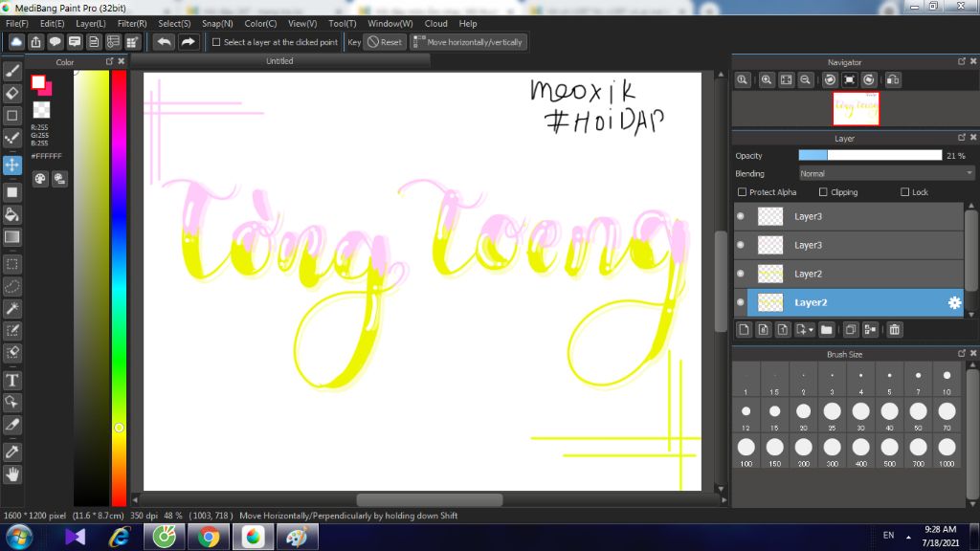Select the Brush tool in left toolbar
The image size is (980, 551).
(x=11, y=71)
